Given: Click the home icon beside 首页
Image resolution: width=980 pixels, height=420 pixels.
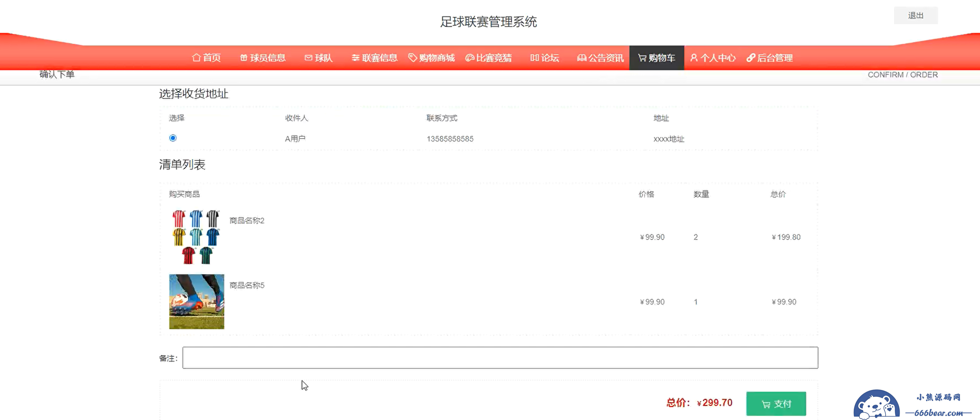Looking at the screenshot, I should pyautogui.click(x=196, y=57).
